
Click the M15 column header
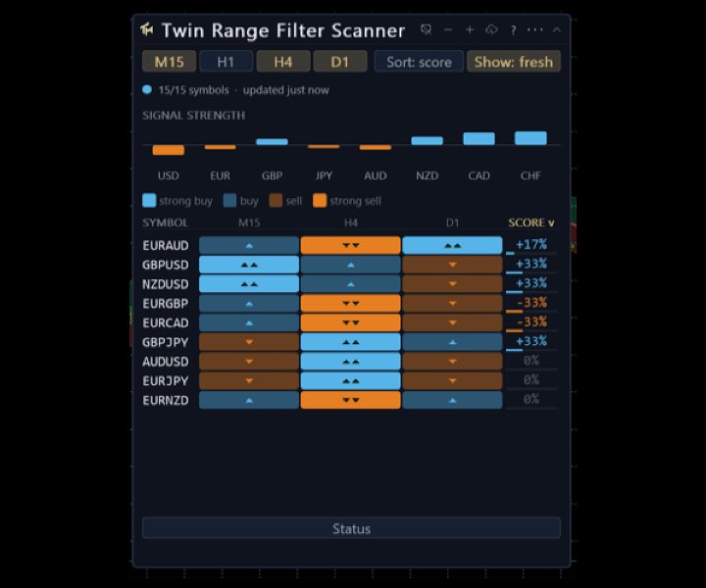click(249, 222)
